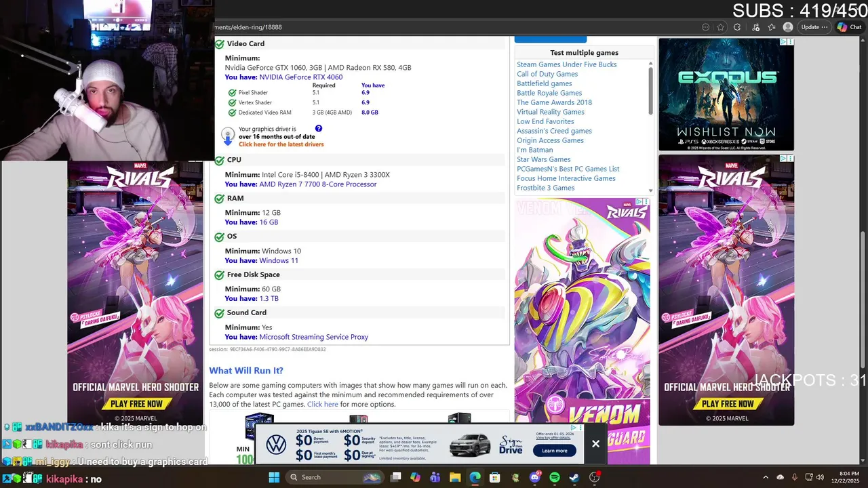Click the microphone tray icon
This screenshot has height=488, width=868.
tap(795, 477)
